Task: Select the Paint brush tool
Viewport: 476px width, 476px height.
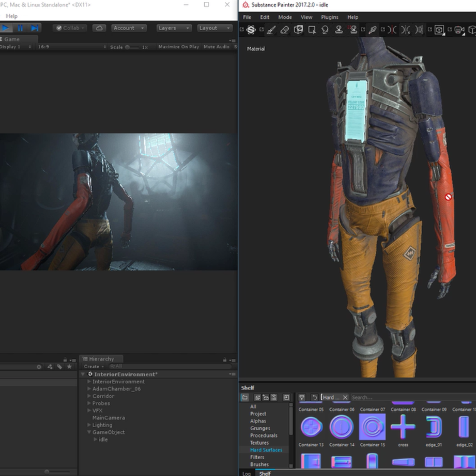Action: point(271,29)
